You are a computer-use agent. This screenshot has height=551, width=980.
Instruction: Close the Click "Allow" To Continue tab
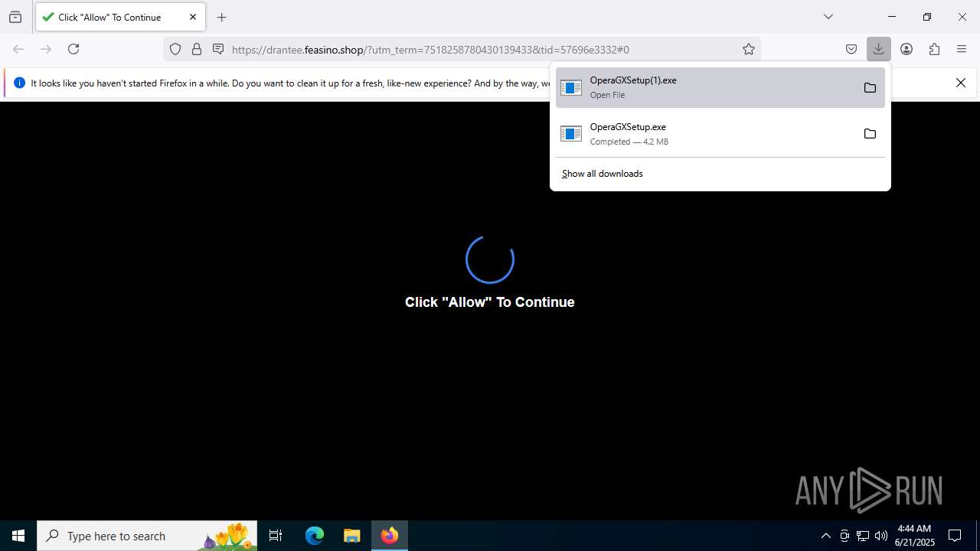click(x=193, y=17)
